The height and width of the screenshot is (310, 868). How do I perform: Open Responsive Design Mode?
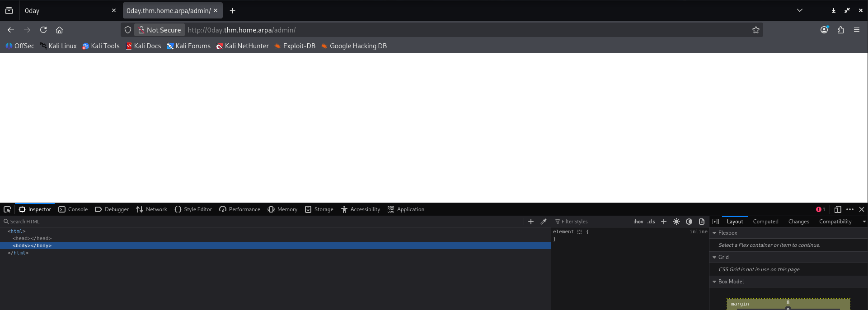pos(837,209)
